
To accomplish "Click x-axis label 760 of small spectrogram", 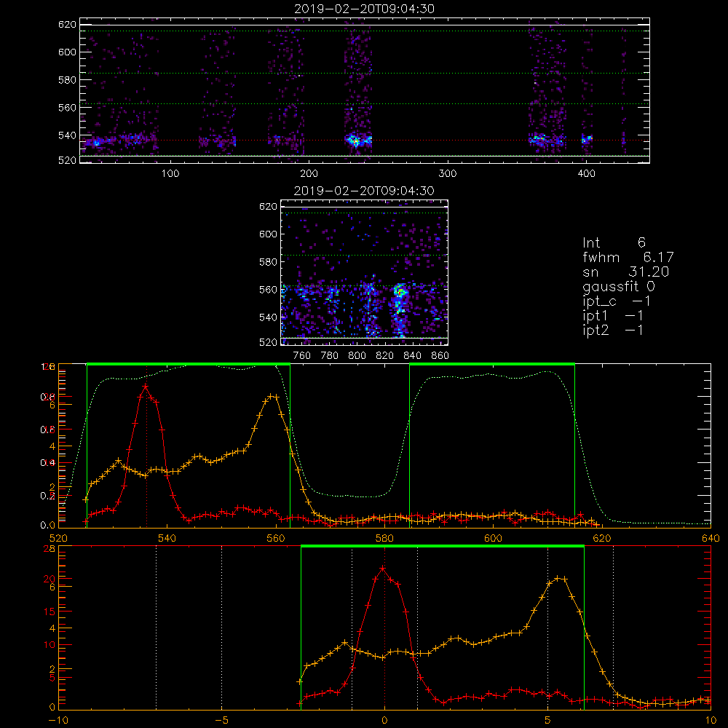I will 302,356.
